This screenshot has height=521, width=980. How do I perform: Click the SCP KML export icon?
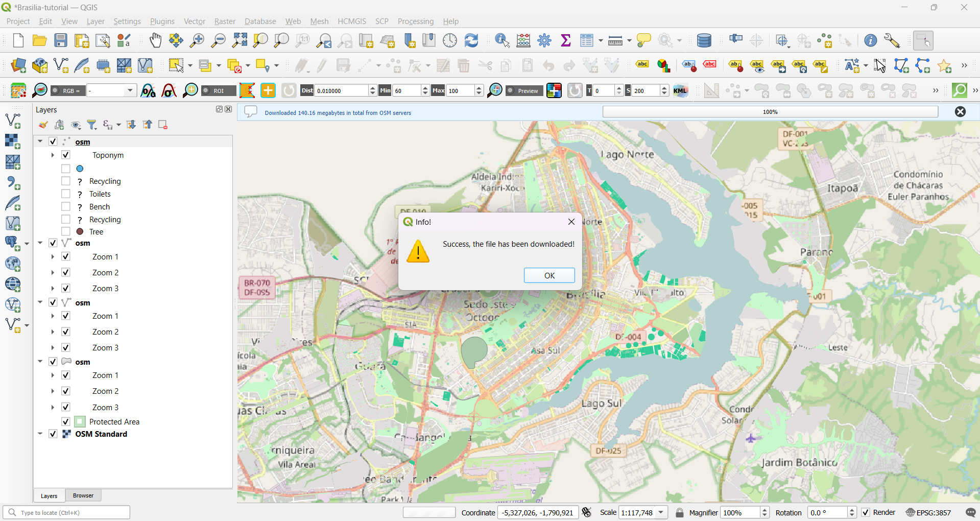point(680,90)
